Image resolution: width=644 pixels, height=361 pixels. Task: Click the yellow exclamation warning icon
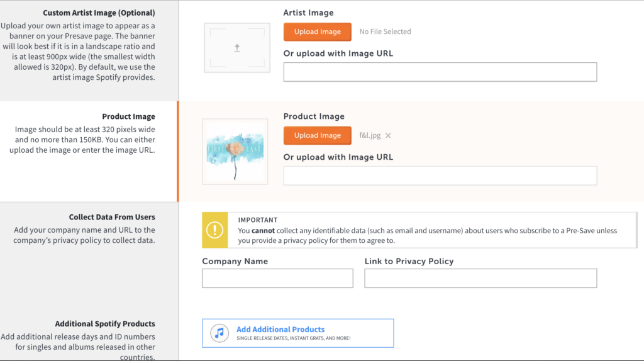(x=215, y=230)
